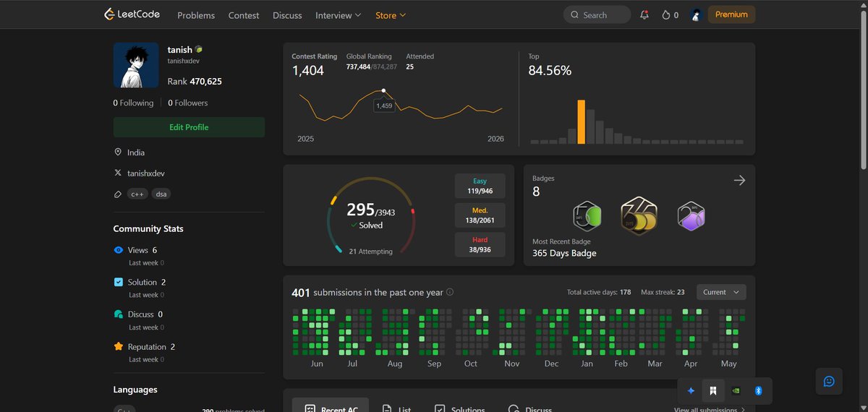Click the 1,459 rating point on chart

coord(383,91)
